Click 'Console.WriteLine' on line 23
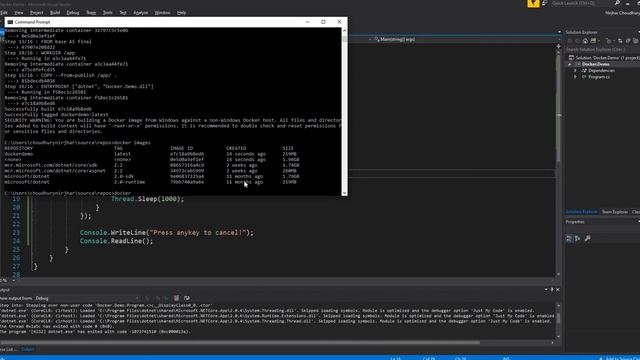Viewport: 640px width, 360px height. [x=113, y=233]
